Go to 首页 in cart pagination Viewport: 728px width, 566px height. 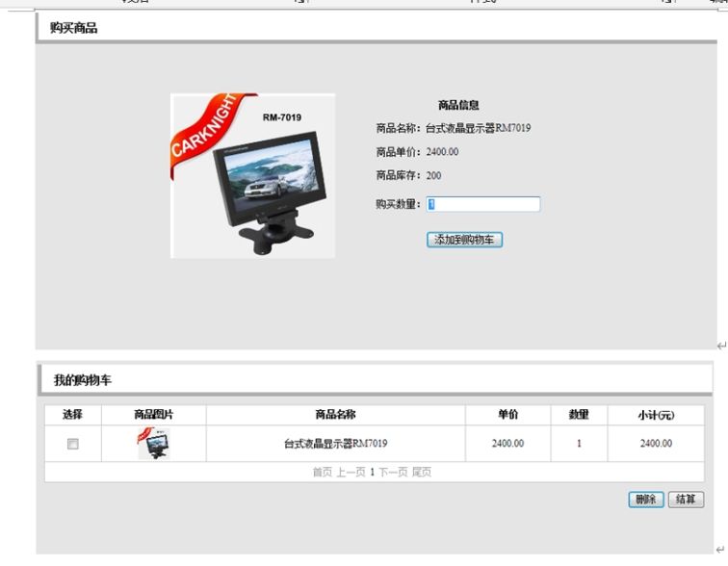pos(323,473)
